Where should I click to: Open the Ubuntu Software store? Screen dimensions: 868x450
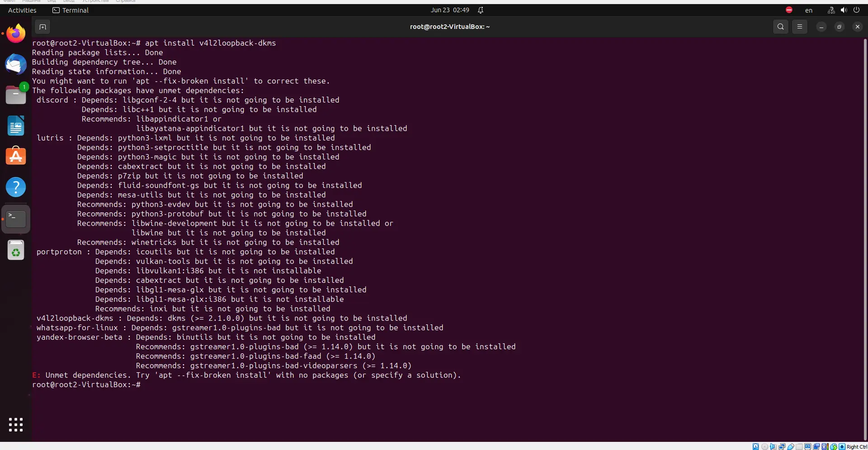[x=16, y=156]
